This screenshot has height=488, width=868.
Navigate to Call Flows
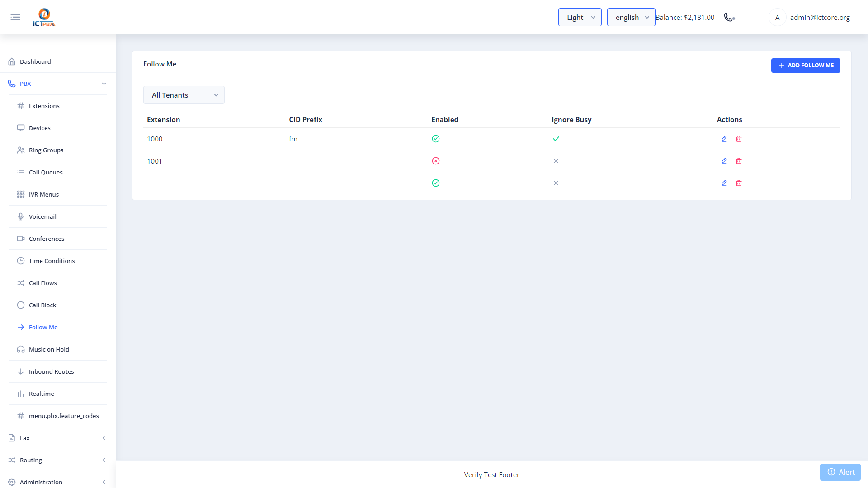click(58, 283)
